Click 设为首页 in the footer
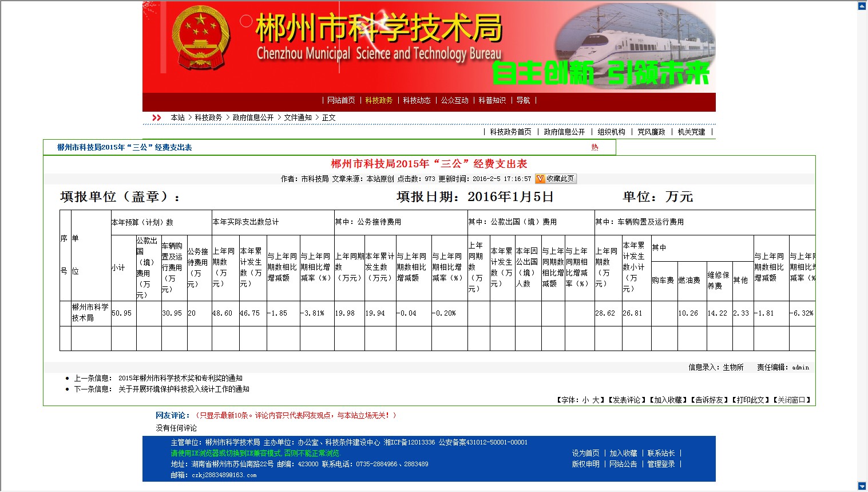 click(585, 453)
